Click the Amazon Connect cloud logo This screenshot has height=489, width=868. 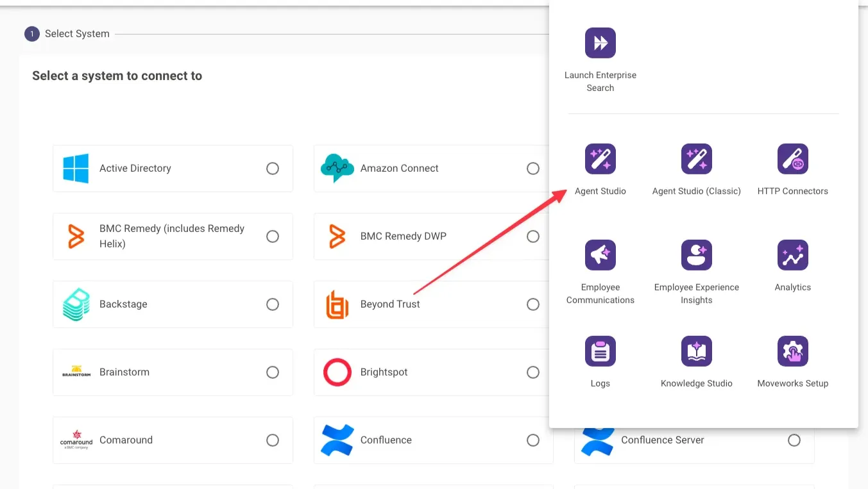[337, 169]
